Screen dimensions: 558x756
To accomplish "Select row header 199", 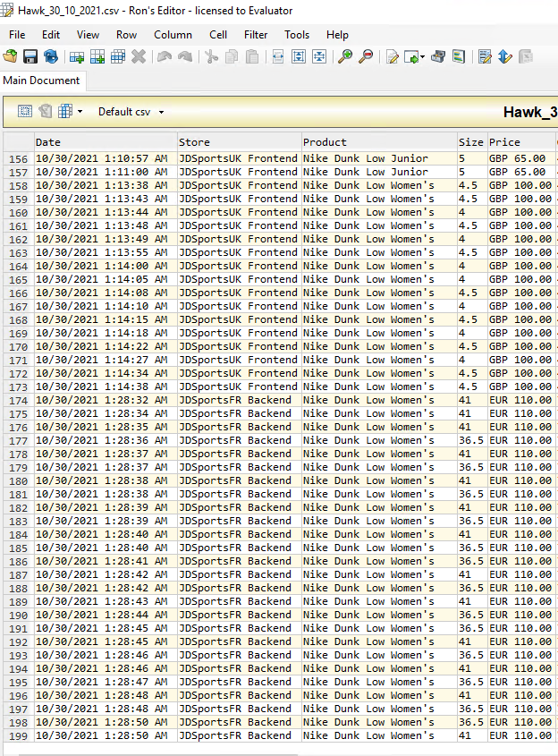I will (x=19, y=735).
